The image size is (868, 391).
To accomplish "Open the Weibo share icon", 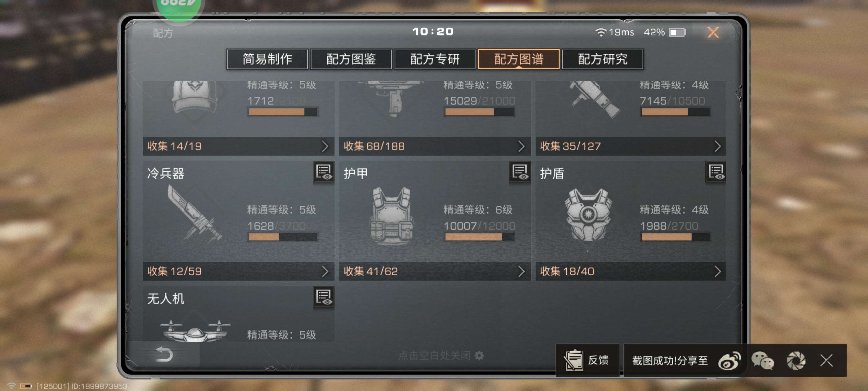I will [x=729, y=361].
